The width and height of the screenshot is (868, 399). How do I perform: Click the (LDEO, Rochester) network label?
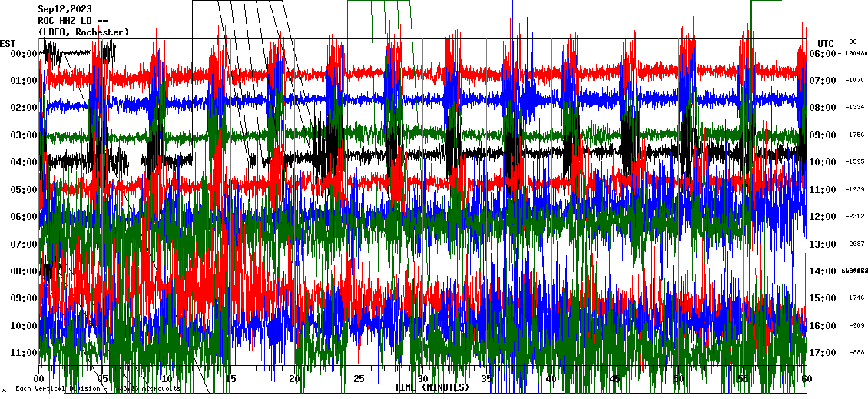(84, 32)
